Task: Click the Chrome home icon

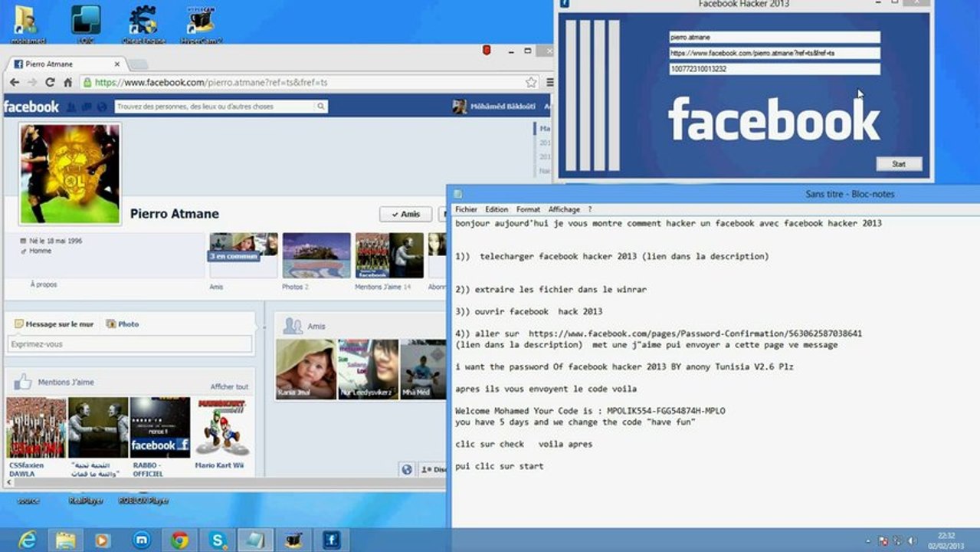Action: coord(67,82)
